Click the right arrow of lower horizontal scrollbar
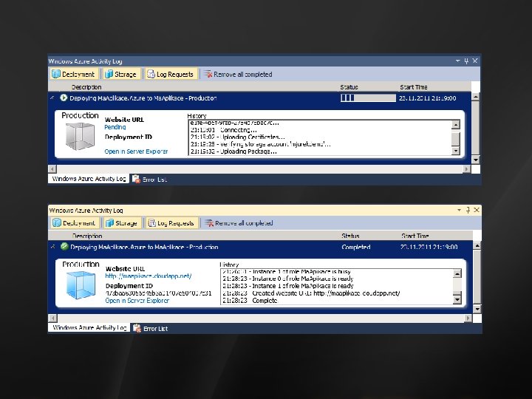 click(x=468, y=318)
